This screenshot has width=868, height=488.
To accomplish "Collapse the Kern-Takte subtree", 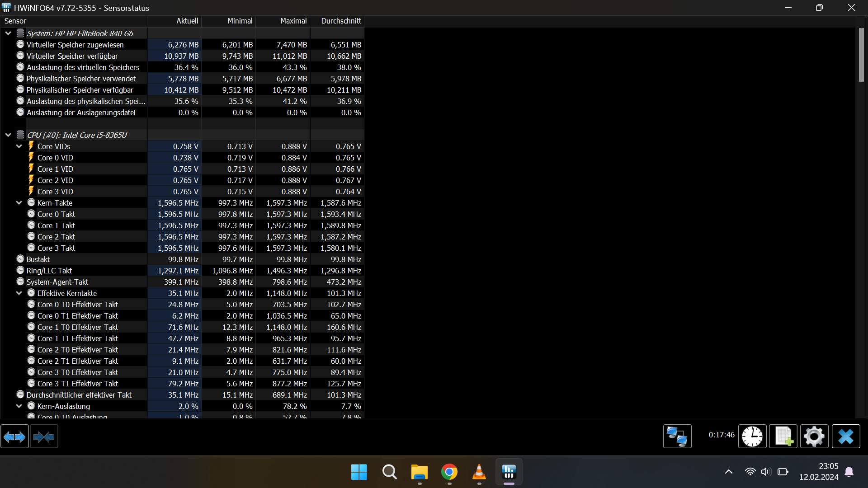I will (19, 203).
